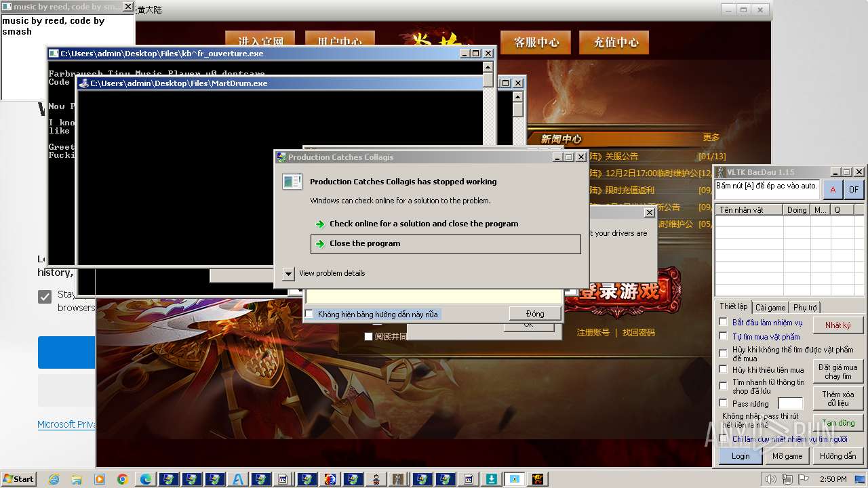Toggle 'Hủy khi thiếu tiền mua' checkbox
868x488 pixels.
[x=723, y=369]
